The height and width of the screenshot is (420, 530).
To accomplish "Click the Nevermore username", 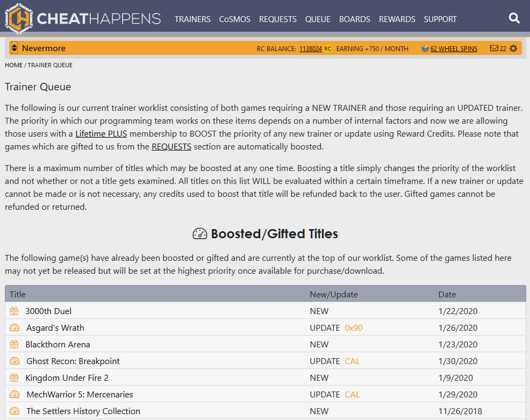I will (44, 48).
